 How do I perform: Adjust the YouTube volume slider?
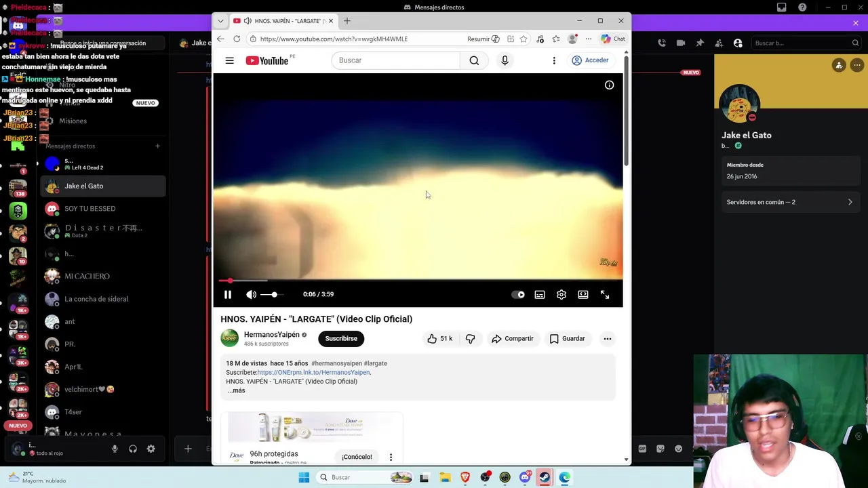[272, 295]
